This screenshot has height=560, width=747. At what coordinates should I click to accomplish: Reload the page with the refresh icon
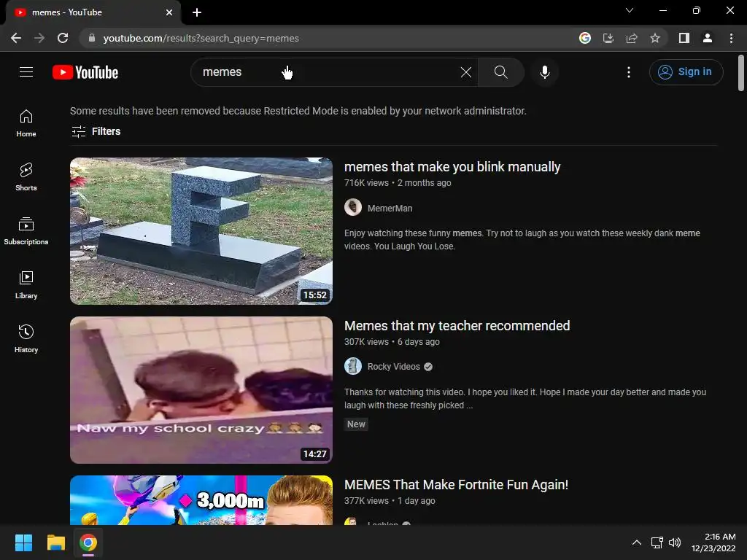tap(63, 38)
